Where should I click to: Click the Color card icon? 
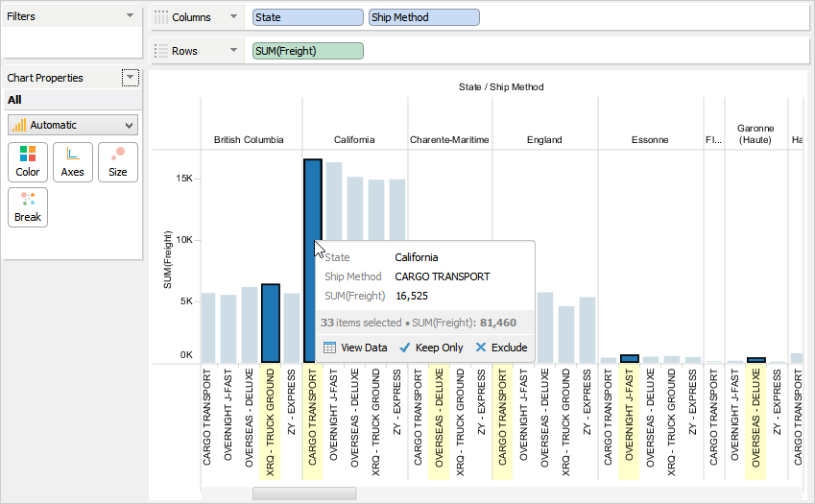pos(28,154)
